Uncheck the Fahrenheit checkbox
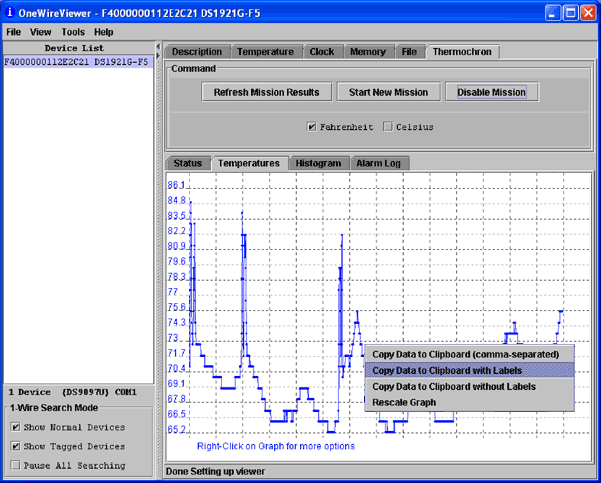Screen dimensions: 601x483 tap(312, 127)
